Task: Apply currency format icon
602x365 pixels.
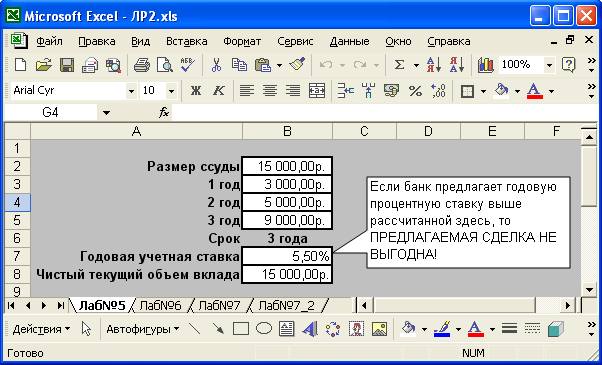Action: (x=391, y=91)
